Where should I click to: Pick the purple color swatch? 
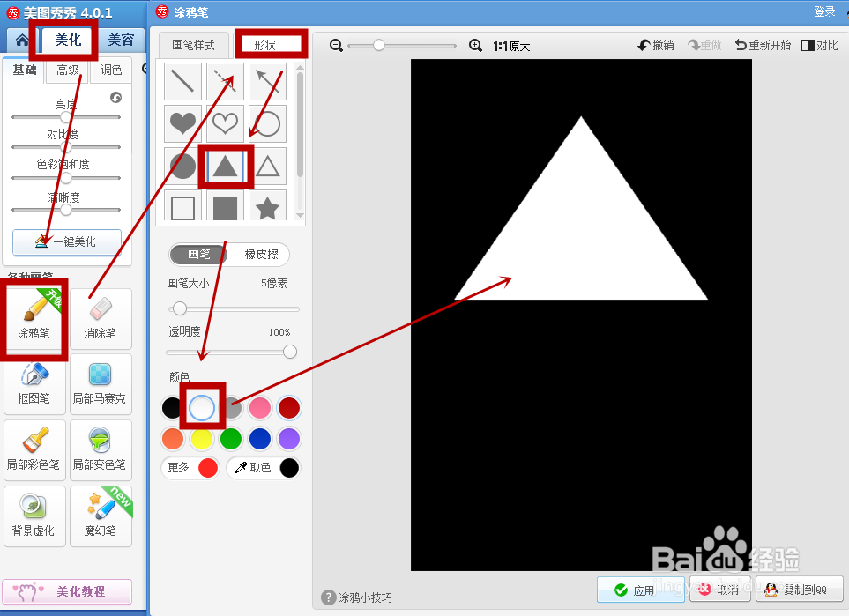289,439
